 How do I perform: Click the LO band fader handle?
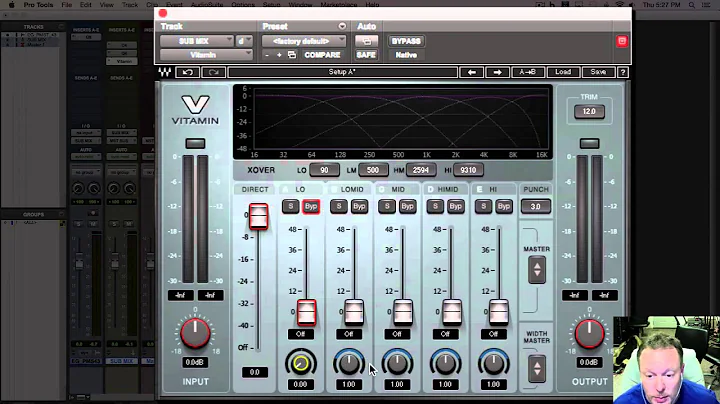pos(306,313)
